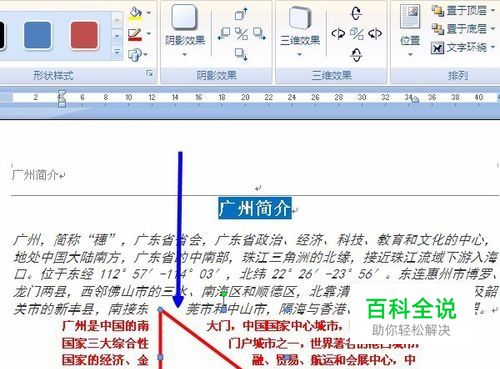Click the Change Shape icon
This screenshot has height=369, width=500.
tap(135, 55)
